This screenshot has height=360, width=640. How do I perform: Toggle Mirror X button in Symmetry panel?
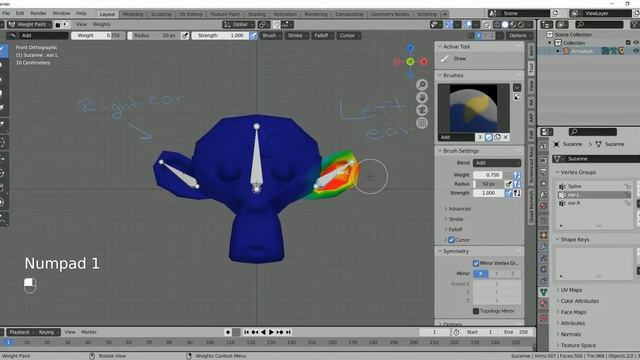pos(481,273)
